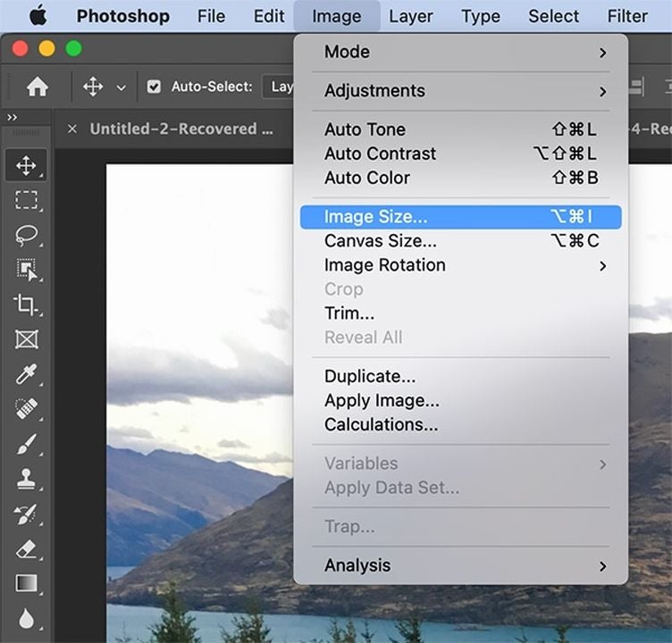Pick the Crop tool
672x643 pixels.
(x=26, y=305)
